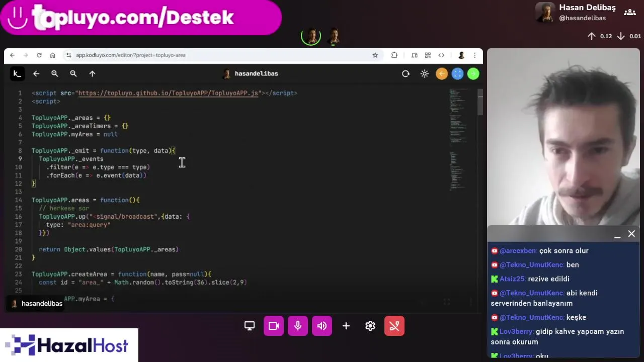This screenshot has height=362, width=644.
Task: Open the browser profile avatar
Action: coord(461,55)
